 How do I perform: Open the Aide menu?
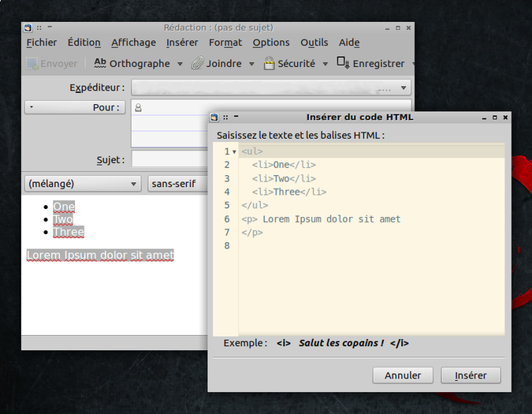[349, 43]
